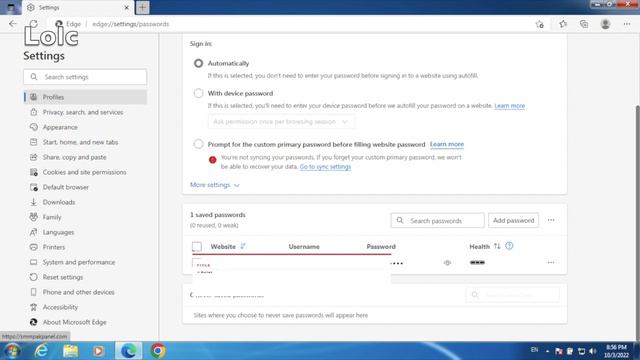The height and width of the screenshot is (360, 640).
Task: Click the password health strength bar
Action: pos(477,262)
